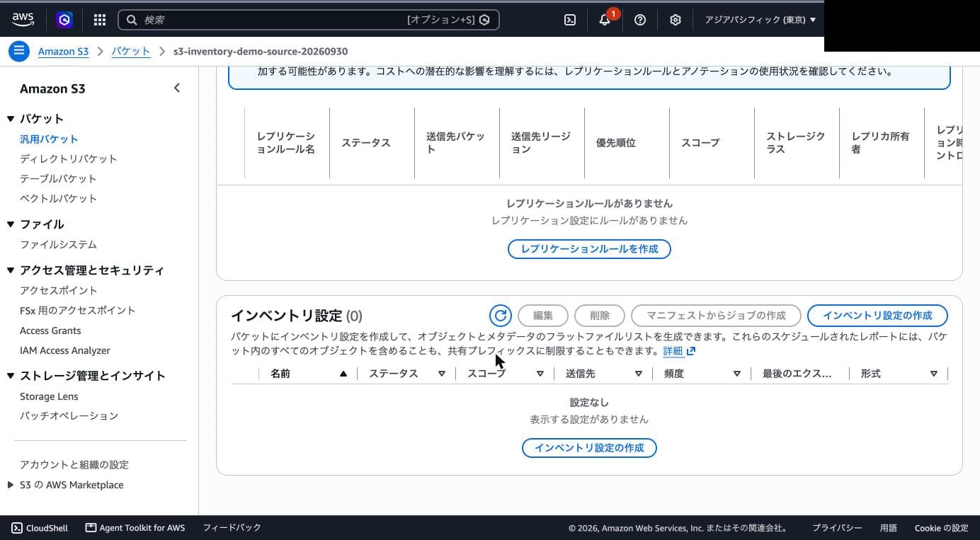980x540 pixels.
Task: Sort by 名前 ascending arrow
Action: (343, 374)
